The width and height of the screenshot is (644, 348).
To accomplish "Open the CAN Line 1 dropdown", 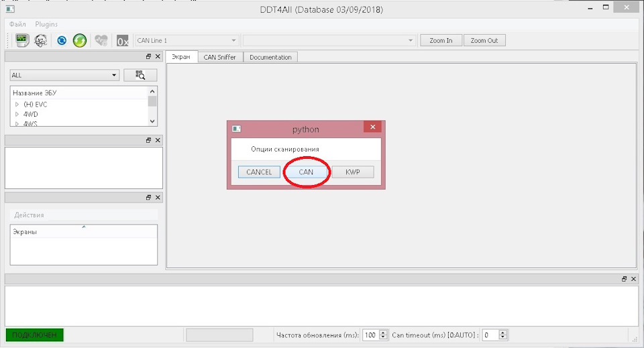I will pos(186,41).
